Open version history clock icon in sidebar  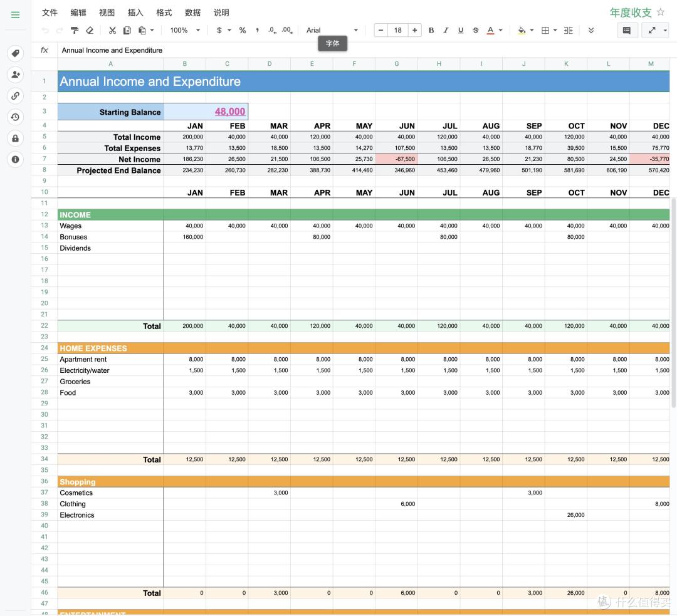pos(15,117)
